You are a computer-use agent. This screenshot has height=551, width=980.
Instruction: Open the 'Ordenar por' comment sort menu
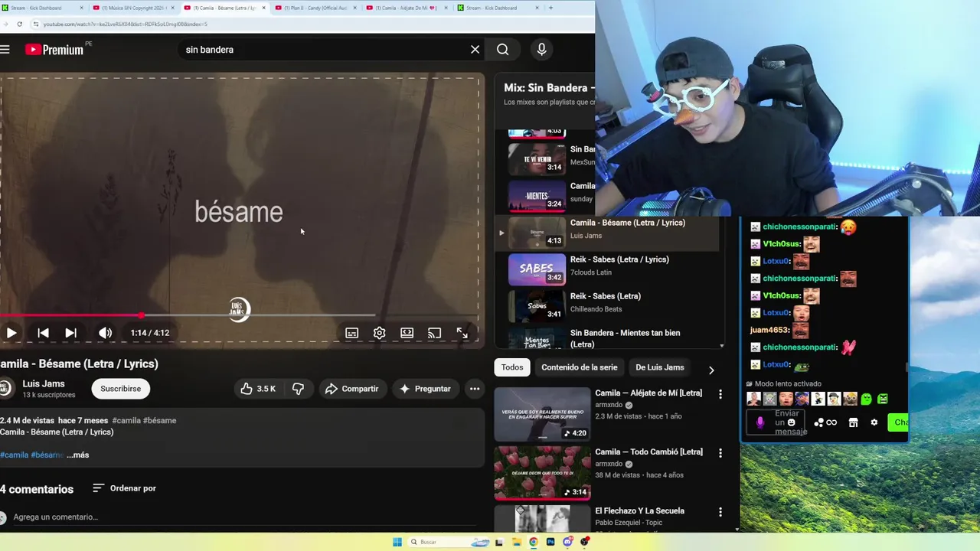124,488
